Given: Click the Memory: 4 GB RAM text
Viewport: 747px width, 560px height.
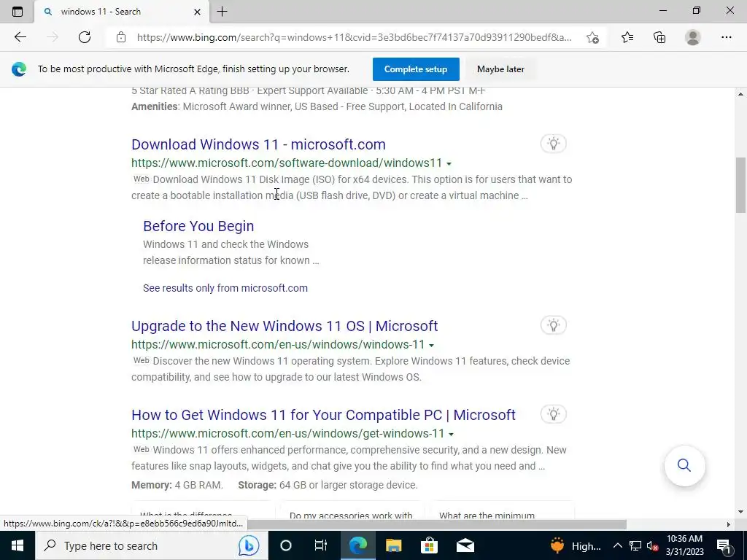Looking at the screenshot, I should click(177, 485).
